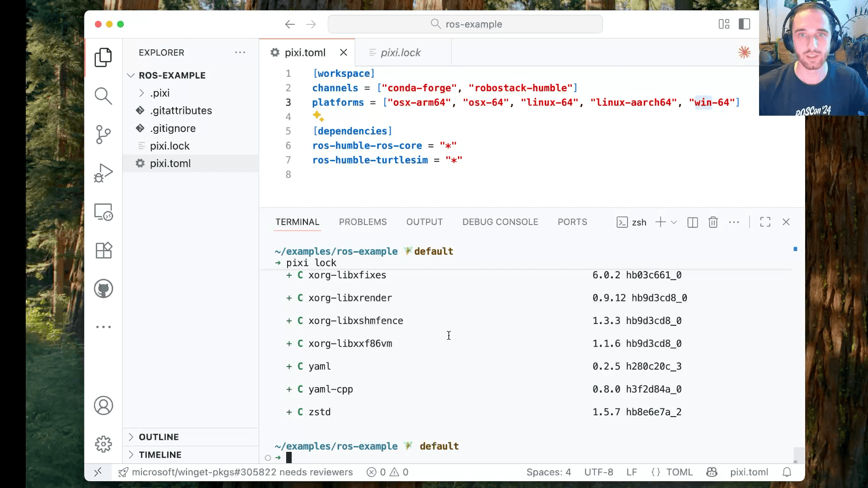The height and width of the screenshot is (488, 868).
Task: Open the Source Control view
Action: coord(103,134)
